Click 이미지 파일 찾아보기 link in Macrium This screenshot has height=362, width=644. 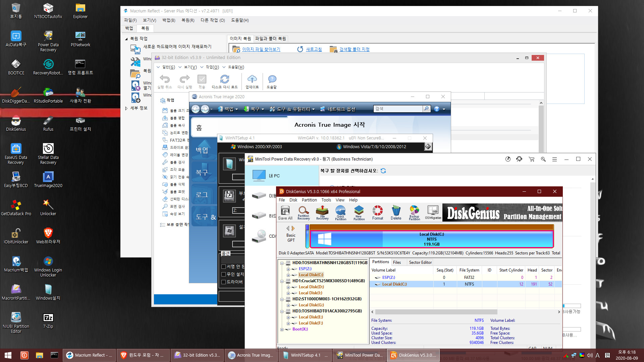pos(261,50)
